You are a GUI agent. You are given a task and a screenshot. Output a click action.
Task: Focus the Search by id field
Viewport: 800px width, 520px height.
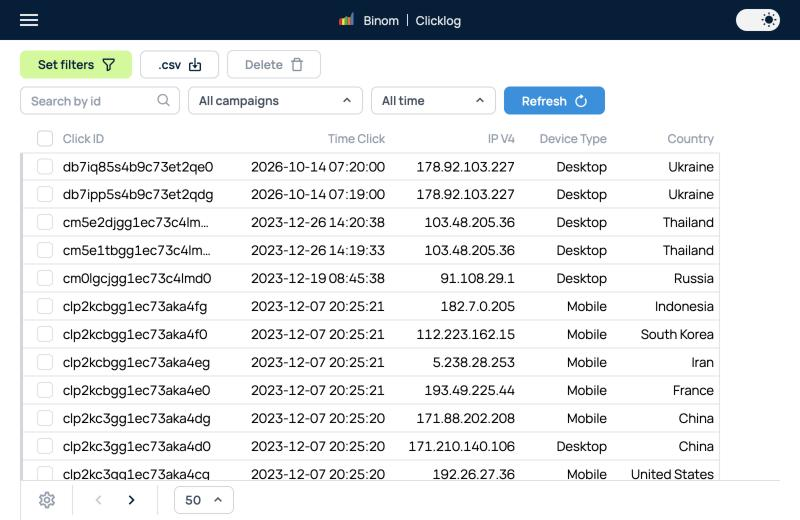(x=100, y=101)
